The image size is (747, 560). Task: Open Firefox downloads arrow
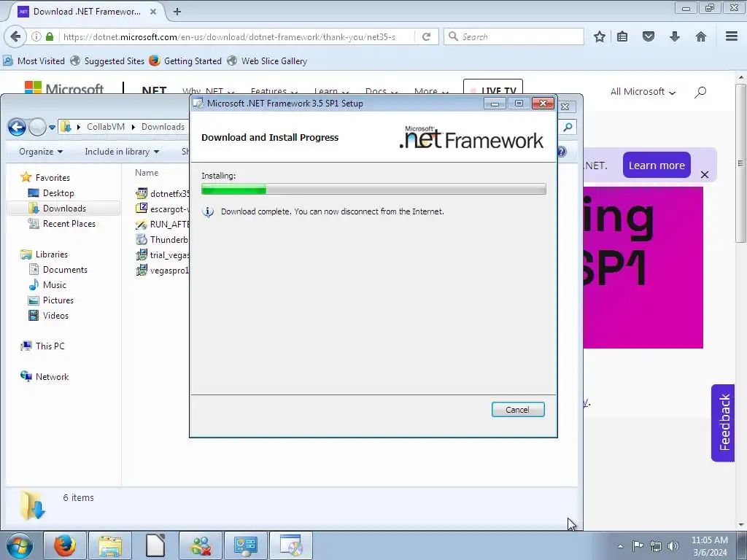675,36
